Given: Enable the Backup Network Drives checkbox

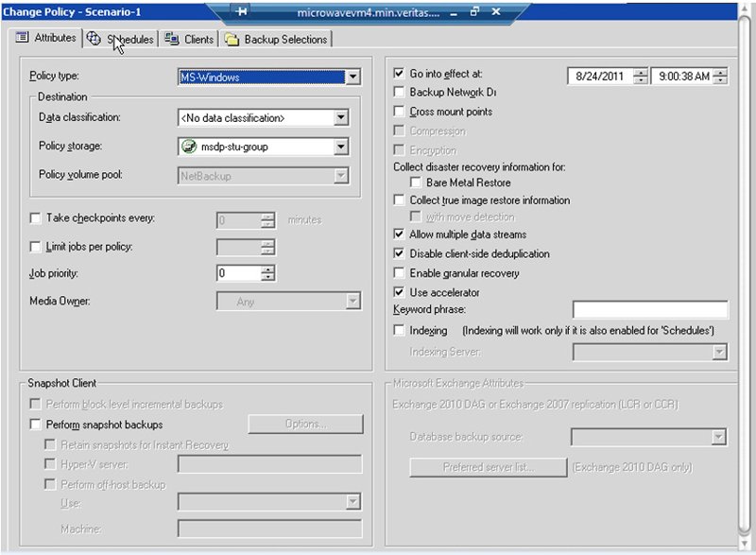Looking at the screenshot, I should (399, 92).
